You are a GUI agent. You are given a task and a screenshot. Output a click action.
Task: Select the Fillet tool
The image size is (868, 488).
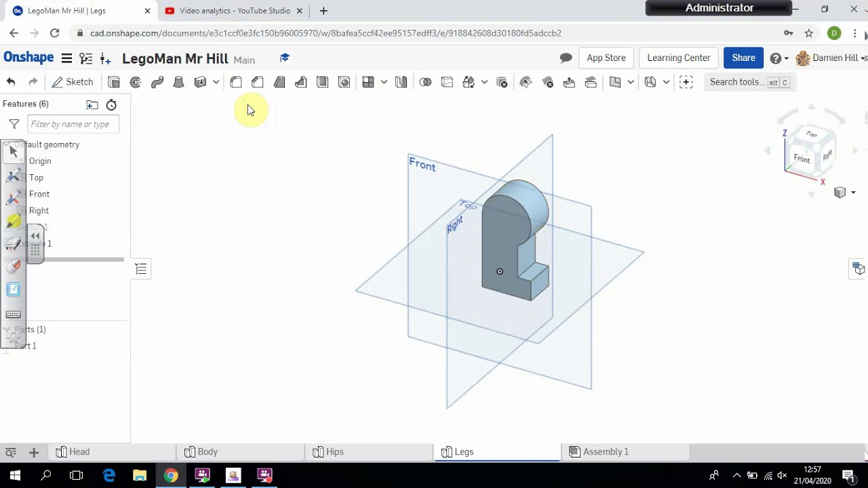pos(236,82)
